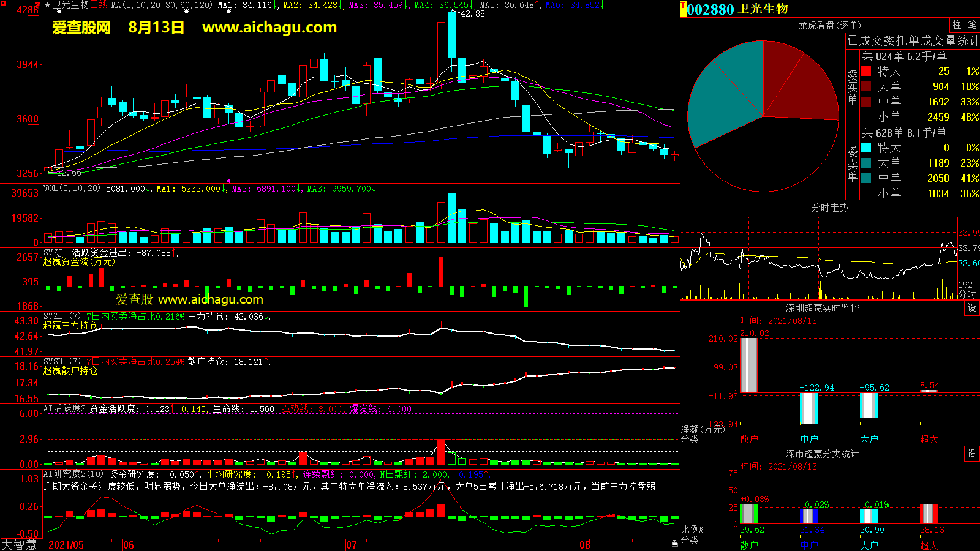Click the 日线 period label
The image size is (980, 551).
99,5
